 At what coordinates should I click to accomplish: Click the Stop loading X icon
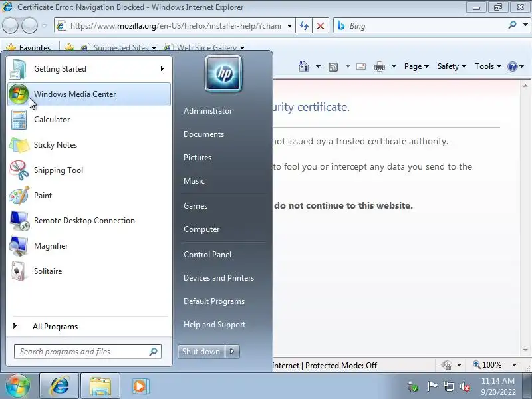click(321, 26)
